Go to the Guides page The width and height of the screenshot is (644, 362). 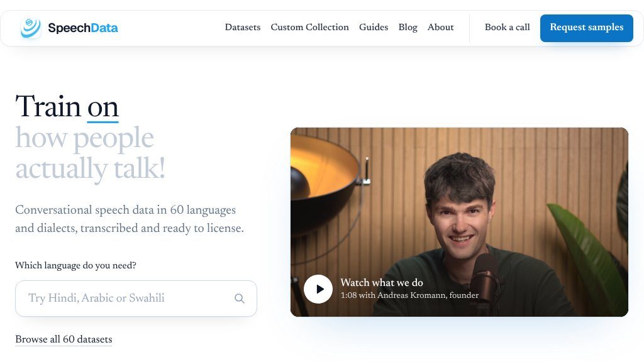pos(374,27)
